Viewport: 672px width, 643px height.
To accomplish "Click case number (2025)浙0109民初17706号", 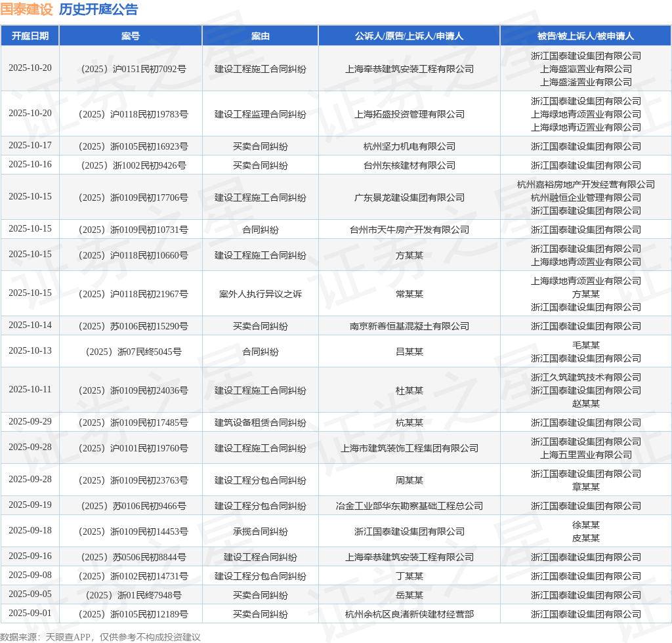I will tap(134, 197).
